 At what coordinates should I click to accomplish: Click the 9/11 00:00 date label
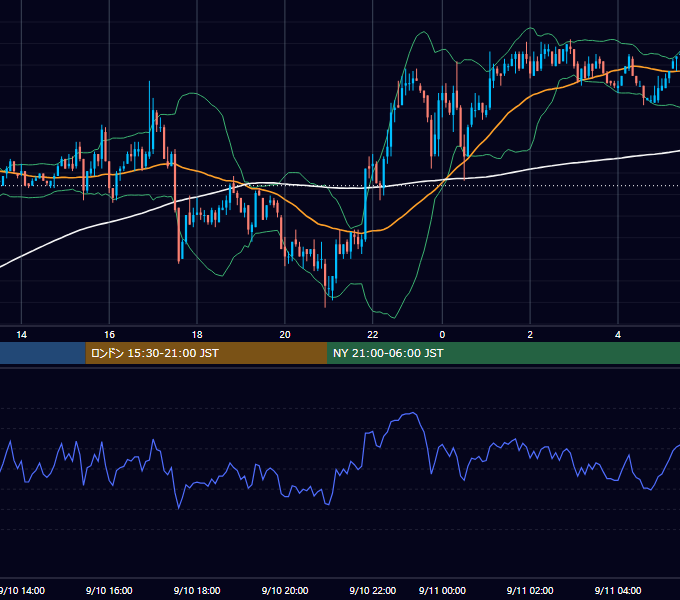click(x=442, y=590)
